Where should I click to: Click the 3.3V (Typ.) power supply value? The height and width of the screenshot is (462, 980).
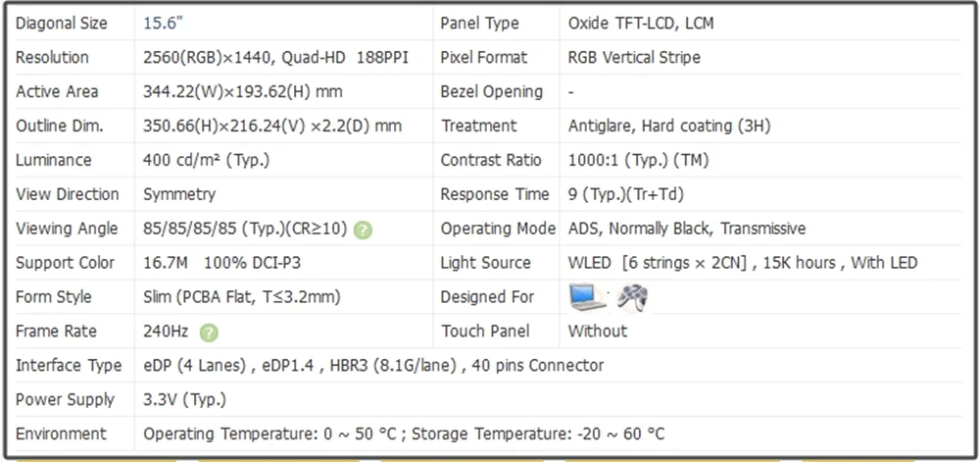(184, 399)
